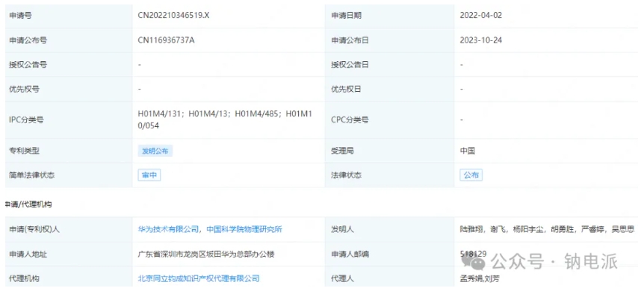Click the applicant address text
The width and height of the screenshot is (644, 294).
point(206,254)
